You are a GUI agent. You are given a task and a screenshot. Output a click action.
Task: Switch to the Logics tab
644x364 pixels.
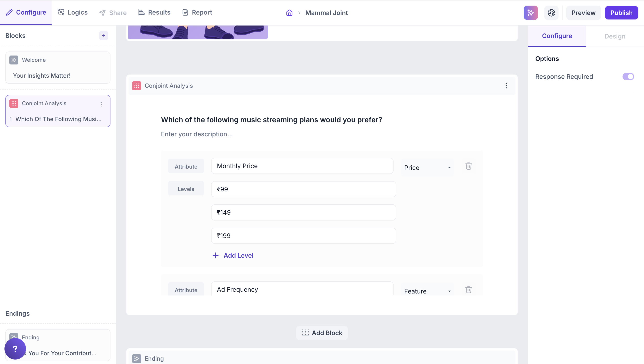(72, 13)
